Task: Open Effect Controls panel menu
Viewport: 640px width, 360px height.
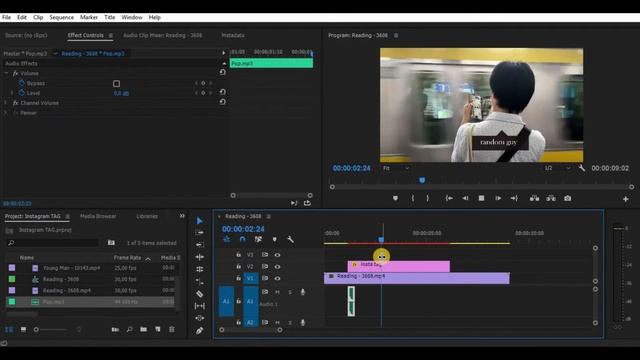Action: tap(111, 36)
